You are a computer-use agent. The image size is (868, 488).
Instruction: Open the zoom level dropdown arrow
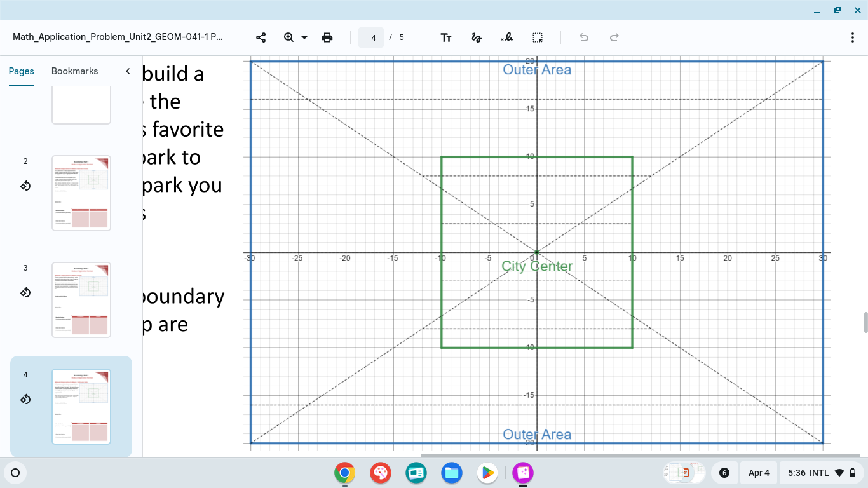[x=304, y=37]
